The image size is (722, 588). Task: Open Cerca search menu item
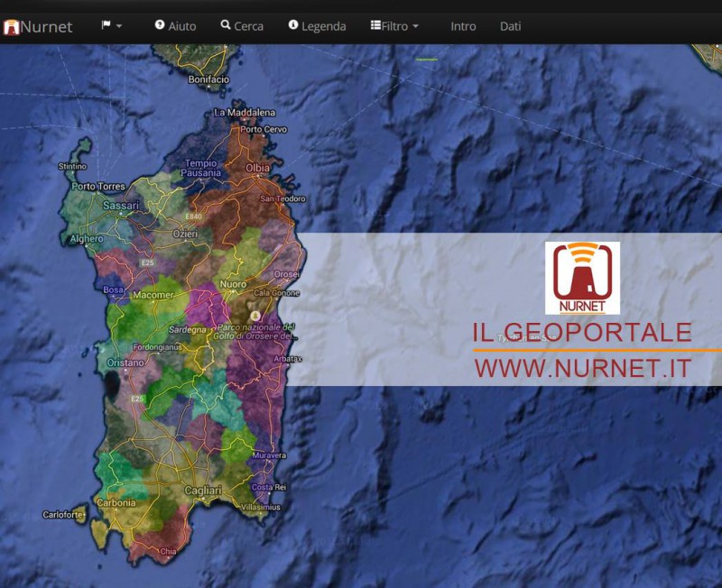pyautogui.click(x=242, y=26)
